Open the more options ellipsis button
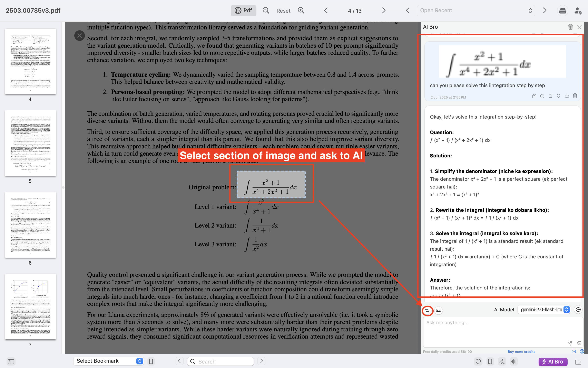 point(578,310)
